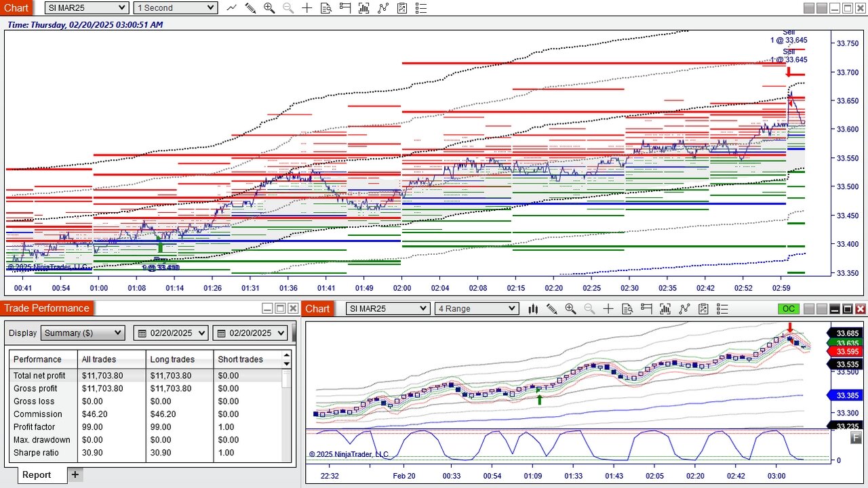868x488 pixels.
Task: Select crosshair cursor in top chart toolbar
Action: coord(307,8)
